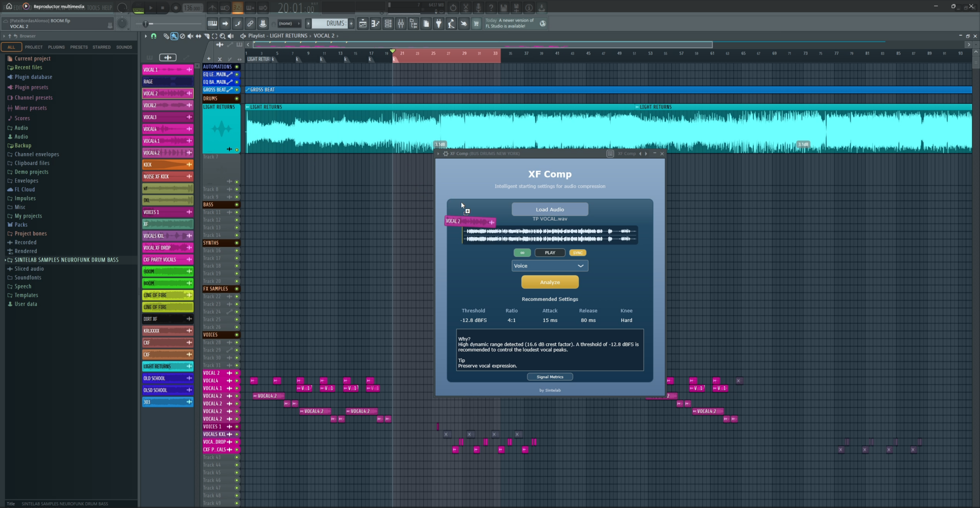The width and height of the screenshot is (980, 508).
Task: Mute the FX SAMPLES track
Action: 236,289
